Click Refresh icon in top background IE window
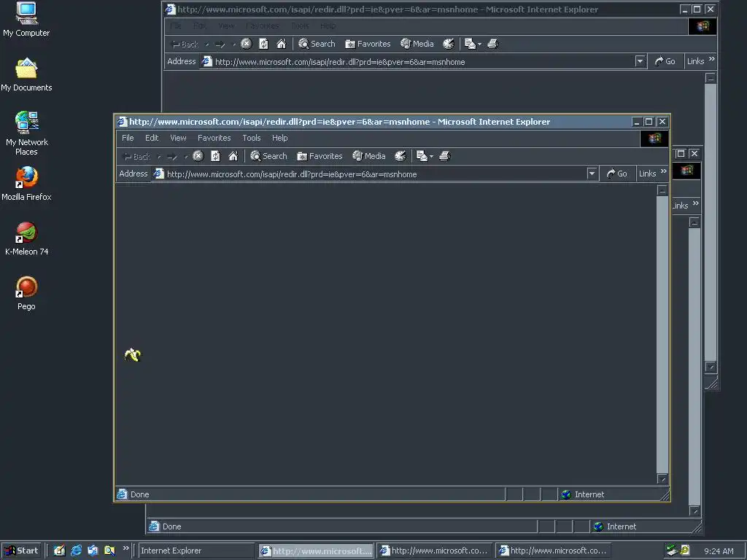Viewport: 747px width, 560px height. [x=263, y=44]
